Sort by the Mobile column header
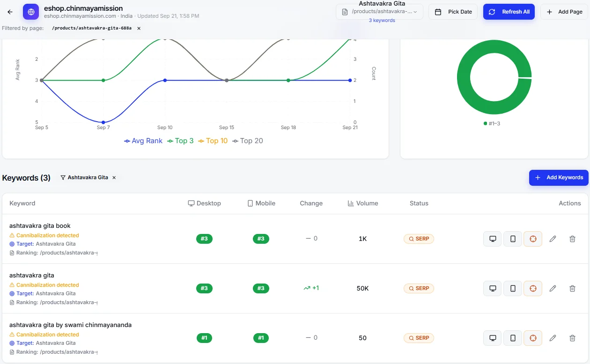The image size is (590, 364). (261, 204)
